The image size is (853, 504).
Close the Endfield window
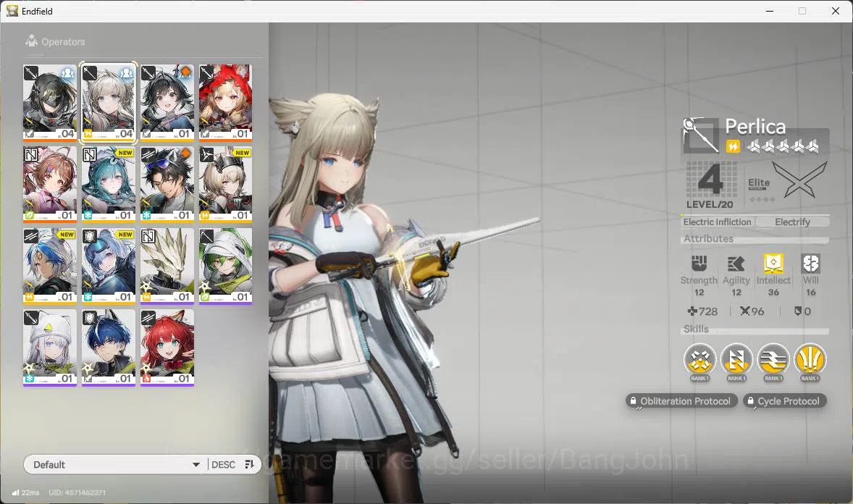836,11
